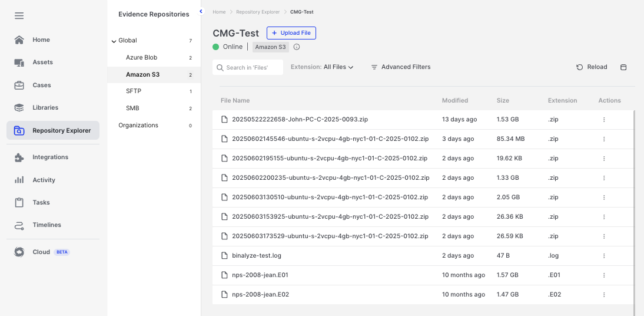Click the Assets sidebar icon

point(19,62)
